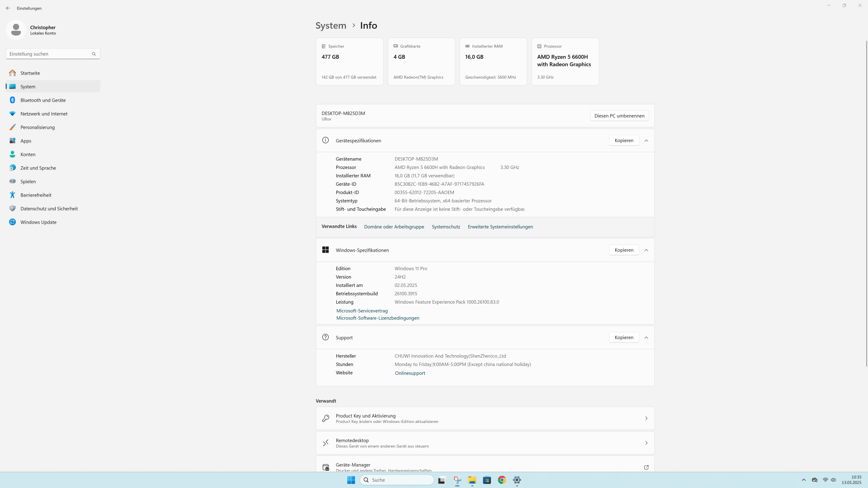Open the Startseite page in the sidebar
This screenshot has width=868, height=488.
coord(53,73)
